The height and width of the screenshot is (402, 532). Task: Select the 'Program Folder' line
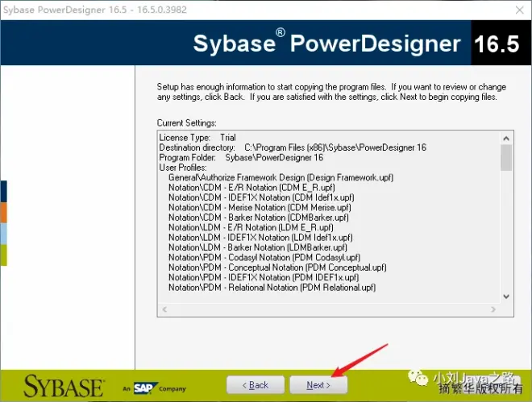[x=241, y=158]
